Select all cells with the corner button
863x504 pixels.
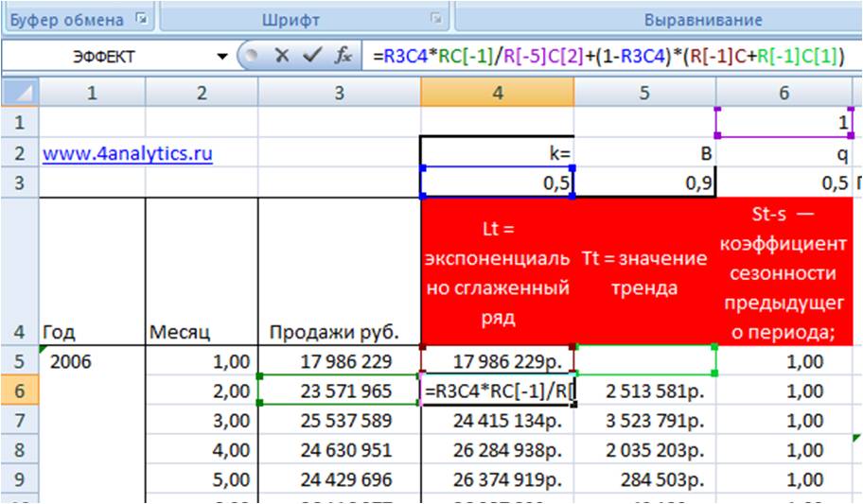coord(20,93)
